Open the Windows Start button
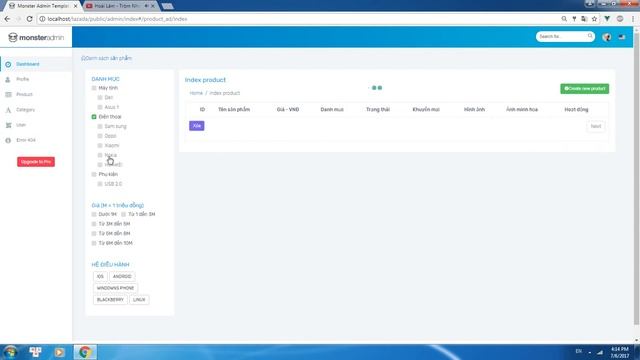The image size is (640, 360). 10,352
